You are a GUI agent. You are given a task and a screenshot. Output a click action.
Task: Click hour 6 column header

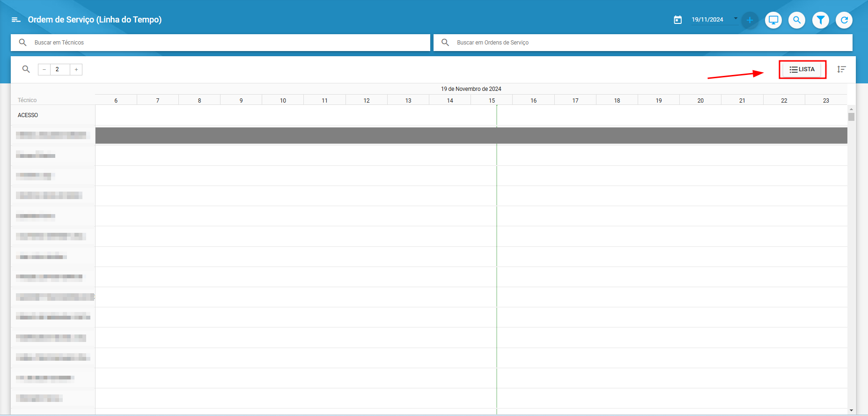(116, 100)
